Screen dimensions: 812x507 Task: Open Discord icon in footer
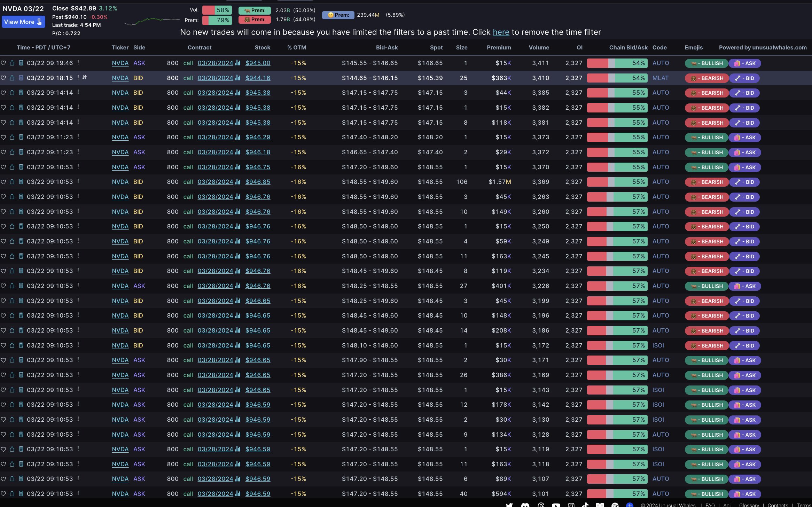coord(525,505)
